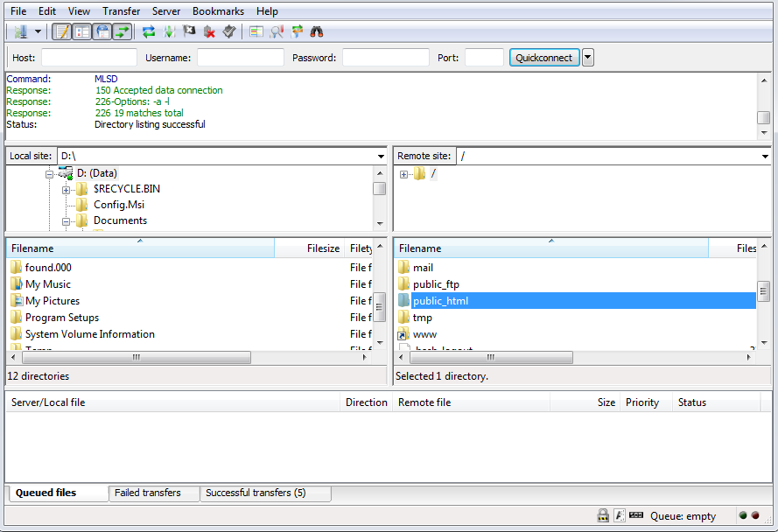Refresh the file and folder lists
This screenshot has height=532, width=778.
coord(147,31)
